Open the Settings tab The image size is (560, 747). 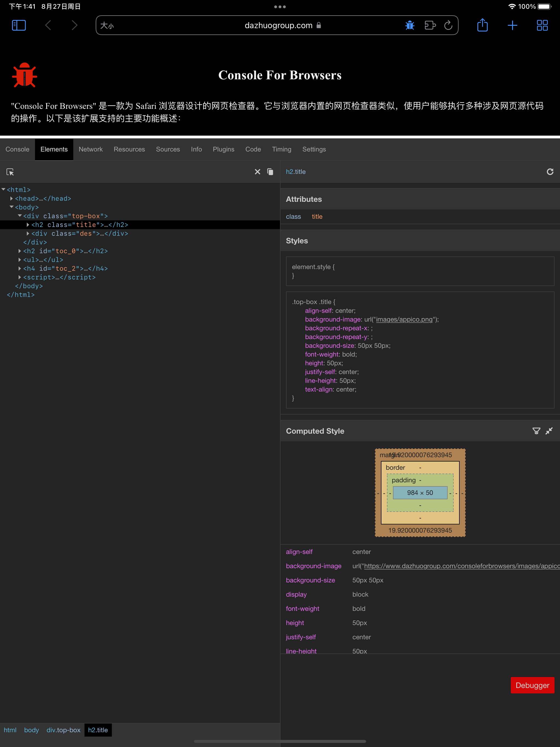click(x=314, y=149)
